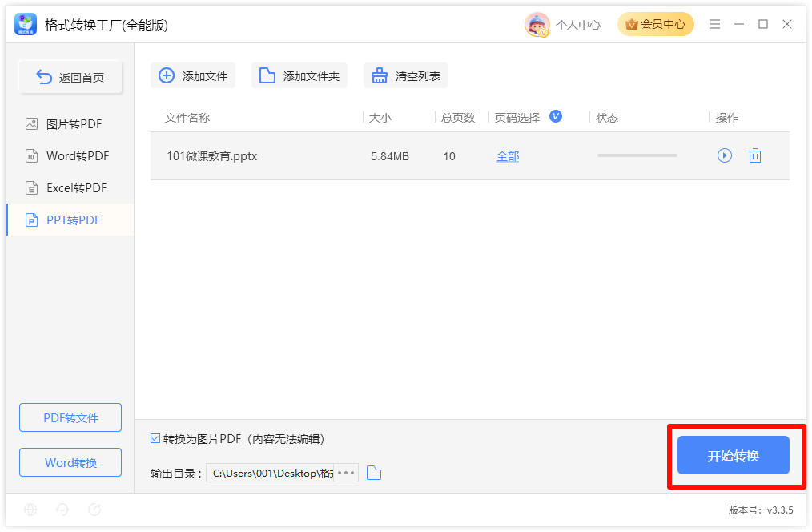
Task: Open the user avatar profile icon
Action: [x=537, y=24]
